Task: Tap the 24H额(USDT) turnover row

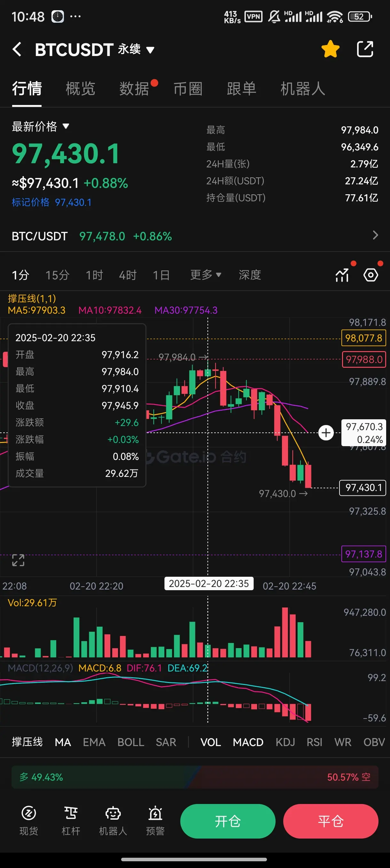Action: (292, 181)
